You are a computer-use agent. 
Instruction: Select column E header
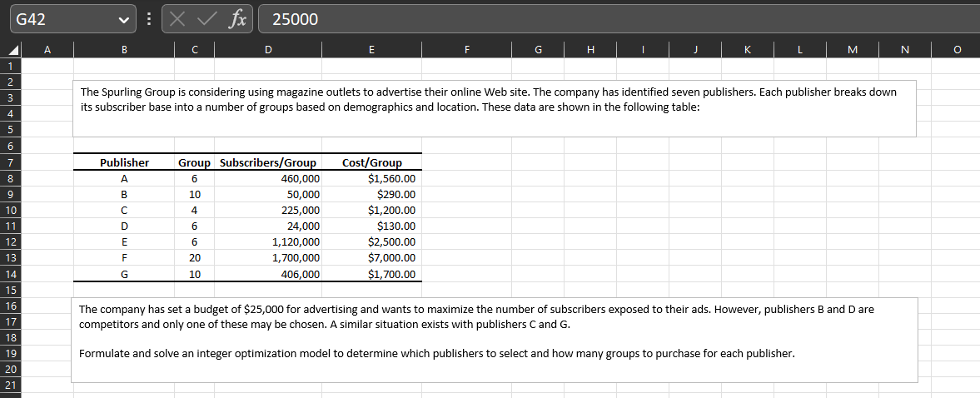(372, 50)
